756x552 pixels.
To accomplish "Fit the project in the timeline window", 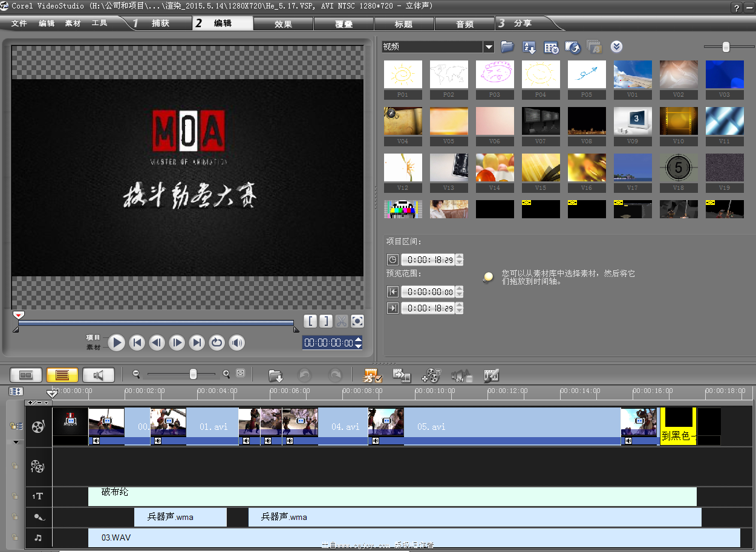I will (240, 374).
